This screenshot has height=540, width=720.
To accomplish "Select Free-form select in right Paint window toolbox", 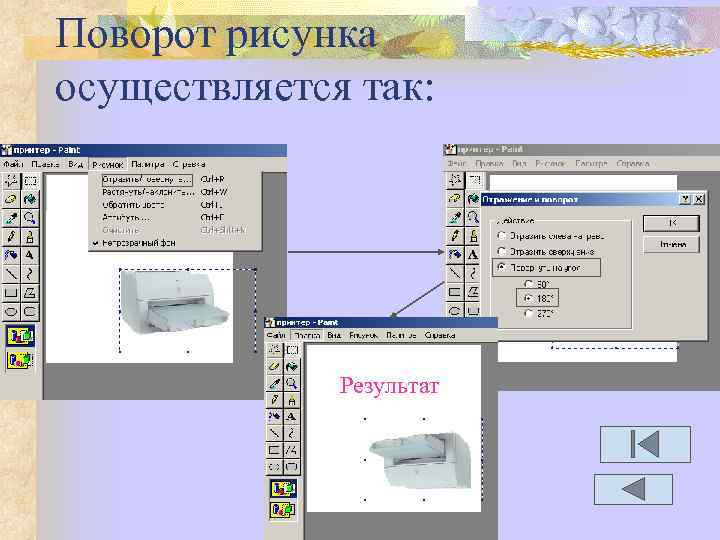I will (455, 180).
